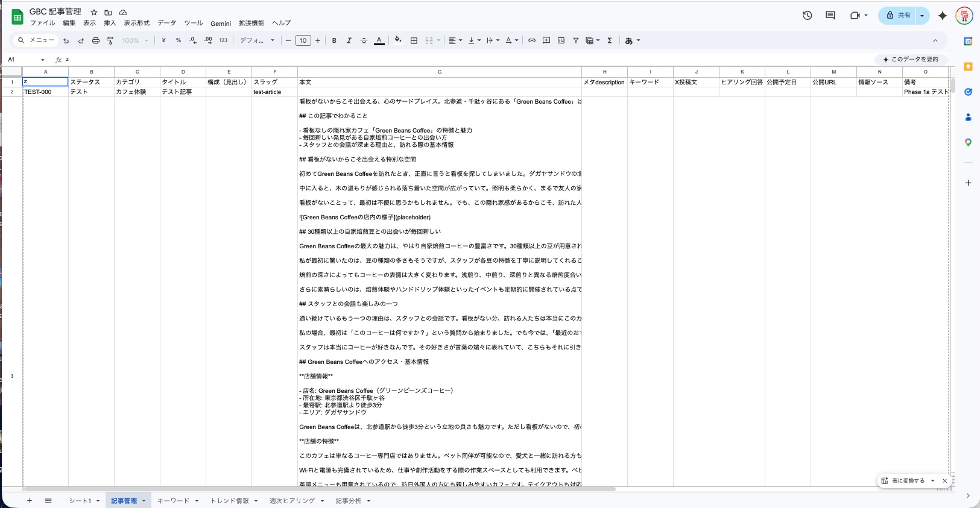Star the GBC 記事管理 document
The width and height of the screenshot is (980, 508).
(94, 12)
